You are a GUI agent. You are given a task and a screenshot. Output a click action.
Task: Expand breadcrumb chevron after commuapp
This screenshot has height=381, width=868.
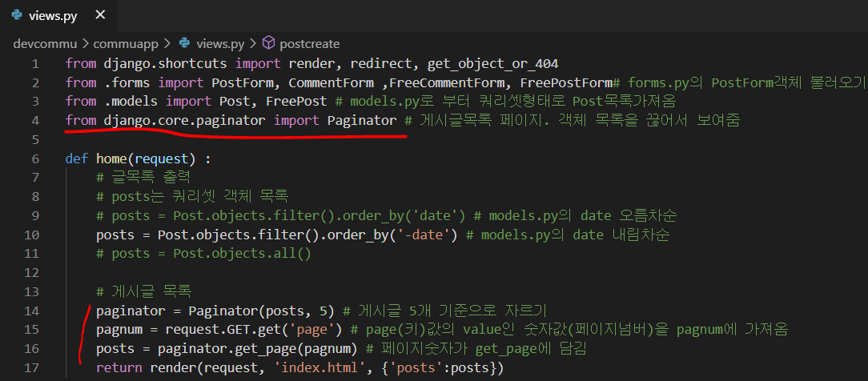pos(167,43)
